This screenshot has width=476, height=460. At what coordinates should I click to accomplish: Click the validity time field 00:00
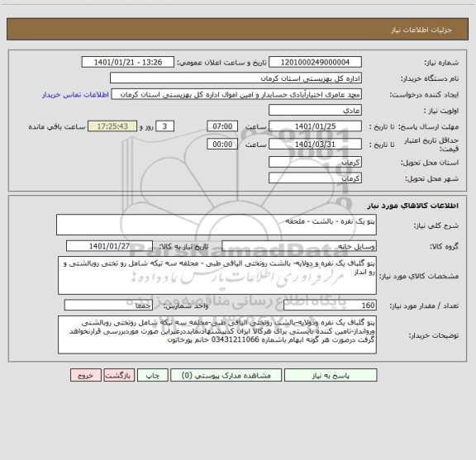click(222, 145)
